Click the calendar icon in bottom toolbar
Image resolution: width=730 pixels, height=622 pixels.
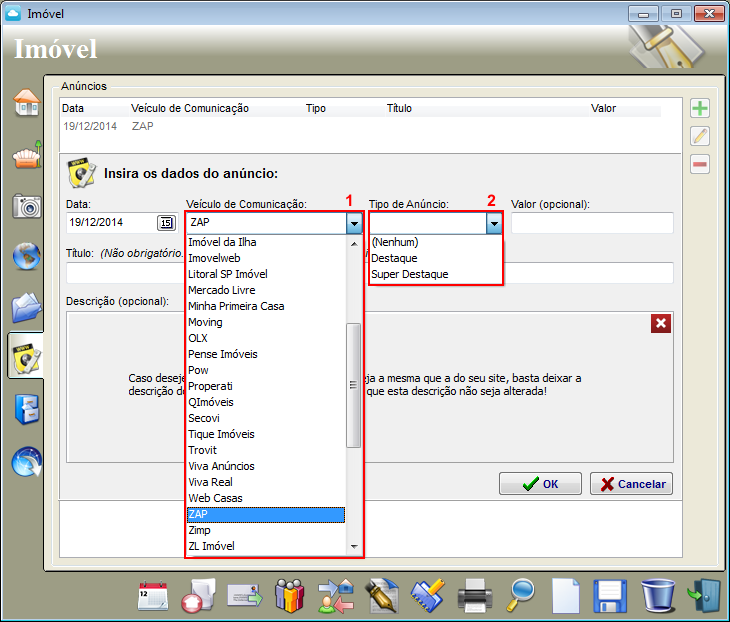(153, 595)
